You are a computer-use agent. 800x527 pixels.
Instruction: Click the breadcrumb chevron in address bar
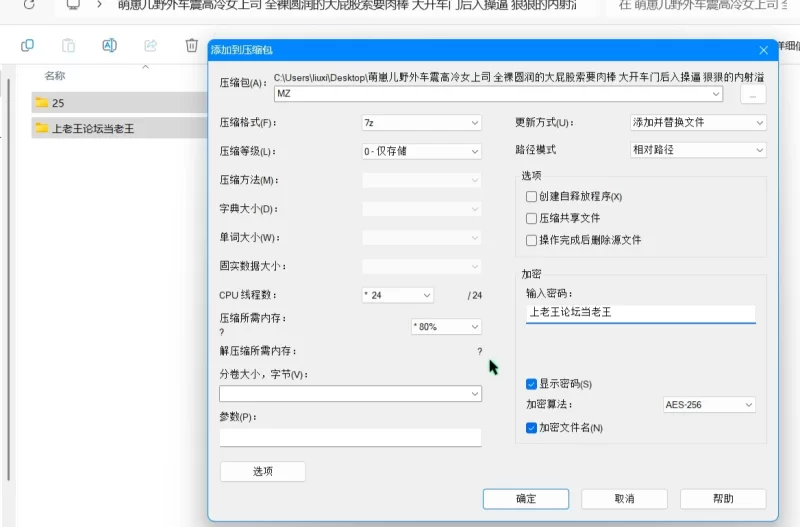point(99,5)
